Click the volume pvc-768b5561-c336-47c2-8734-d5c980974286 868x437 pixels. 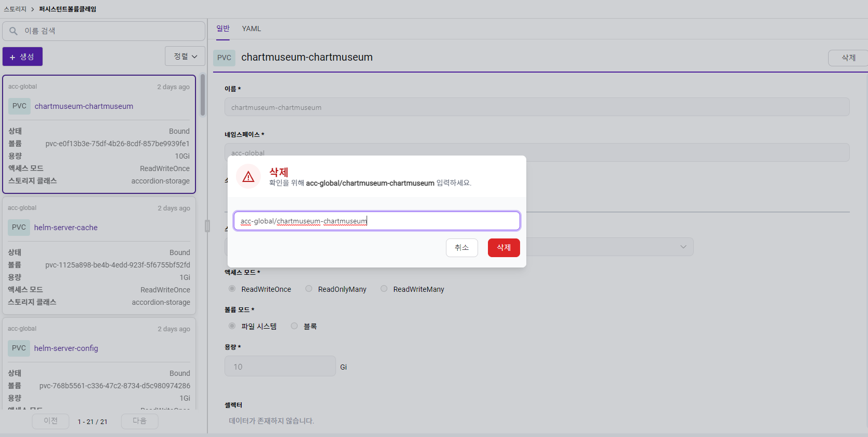[115, 386]
